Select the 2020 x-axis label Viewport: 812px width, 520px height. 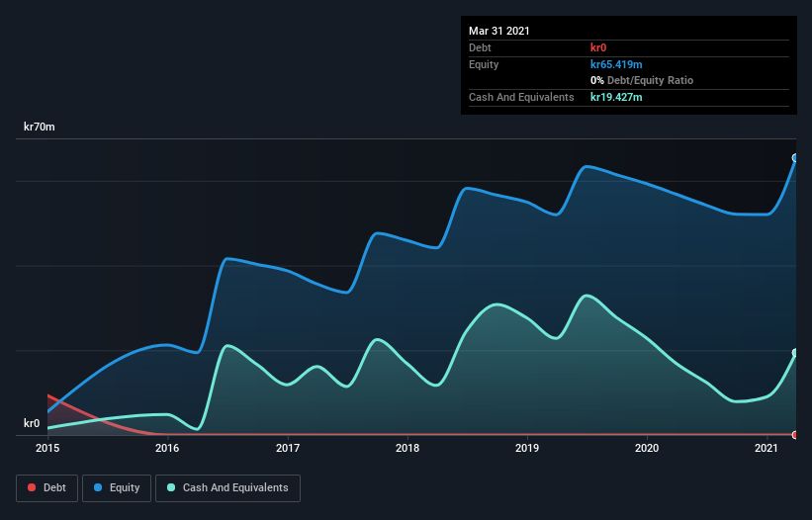click(647, 448)
